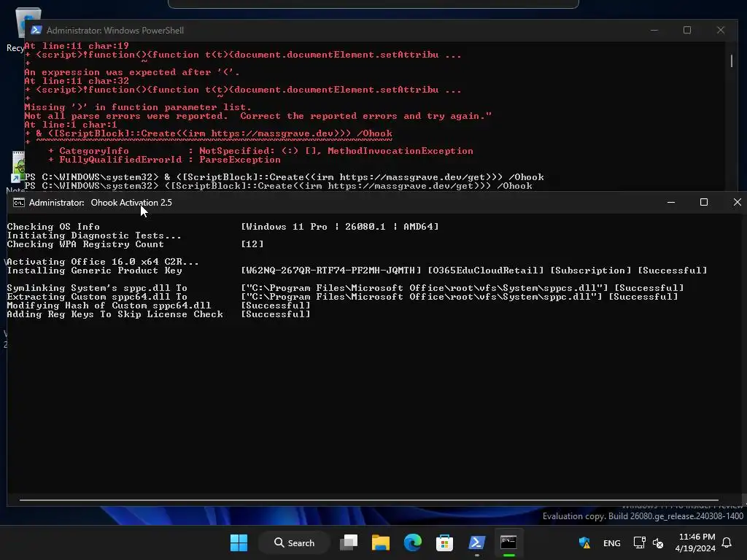This screenshot has width=747, height=560.
Task: Click the product key W62NQ-267QR-RTF74-PF2MH-JQMTH
Action: pos(331,271)
